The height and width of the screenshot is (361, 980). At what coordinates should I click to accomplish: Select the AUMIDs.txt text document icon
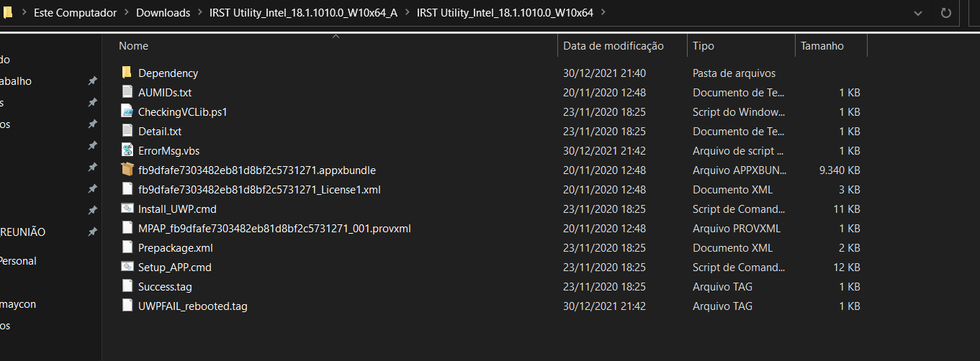[127, 92]
